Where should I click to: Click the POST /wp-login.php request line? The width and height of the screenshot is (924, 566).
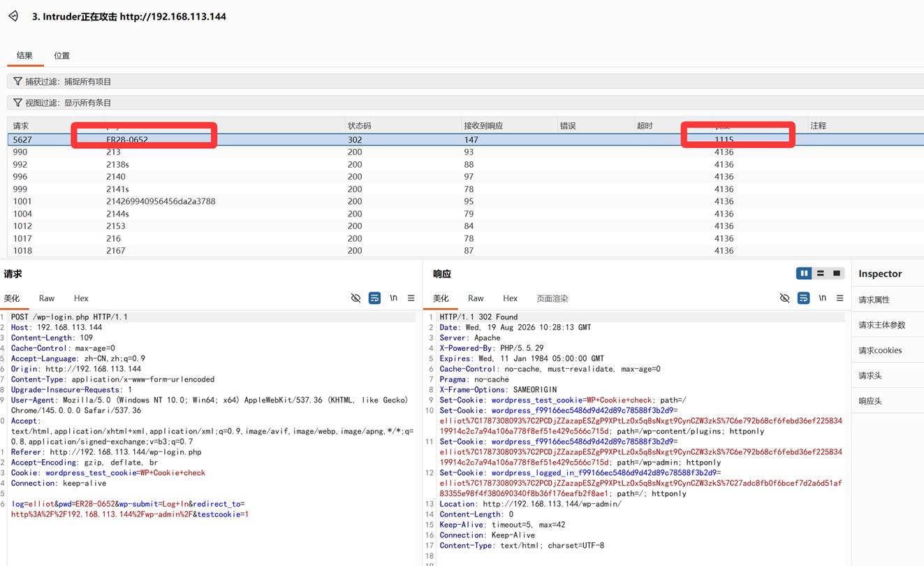69,317
